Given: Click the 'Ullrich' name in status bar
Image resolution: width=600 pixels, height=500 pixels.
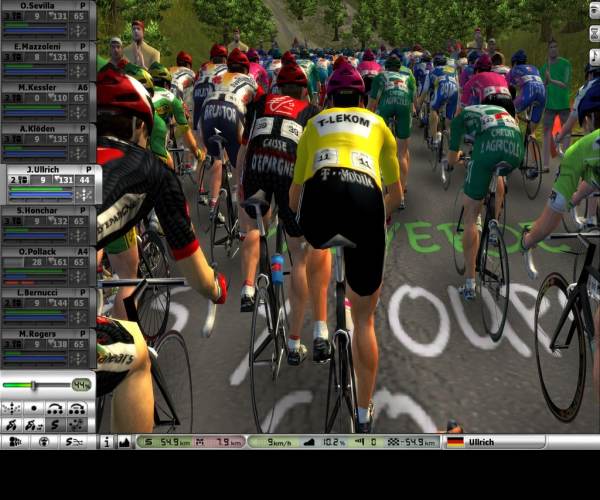Looking at the screenshot, I should (481, 442).
